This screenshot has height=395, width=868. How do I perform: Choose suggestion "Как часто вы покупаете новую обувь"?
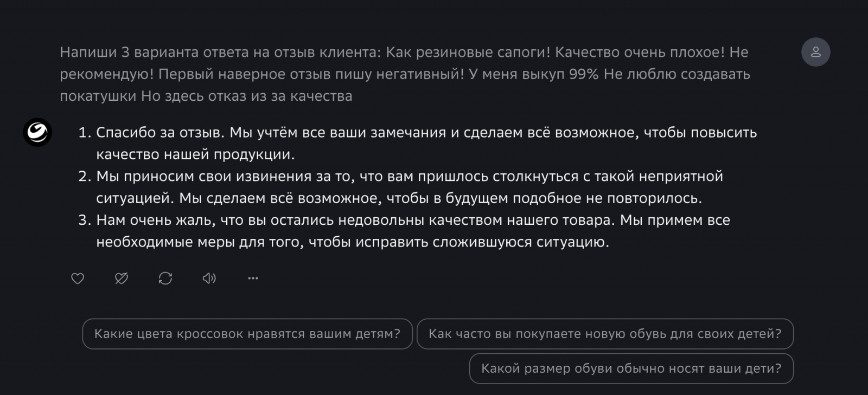point(605,334)
